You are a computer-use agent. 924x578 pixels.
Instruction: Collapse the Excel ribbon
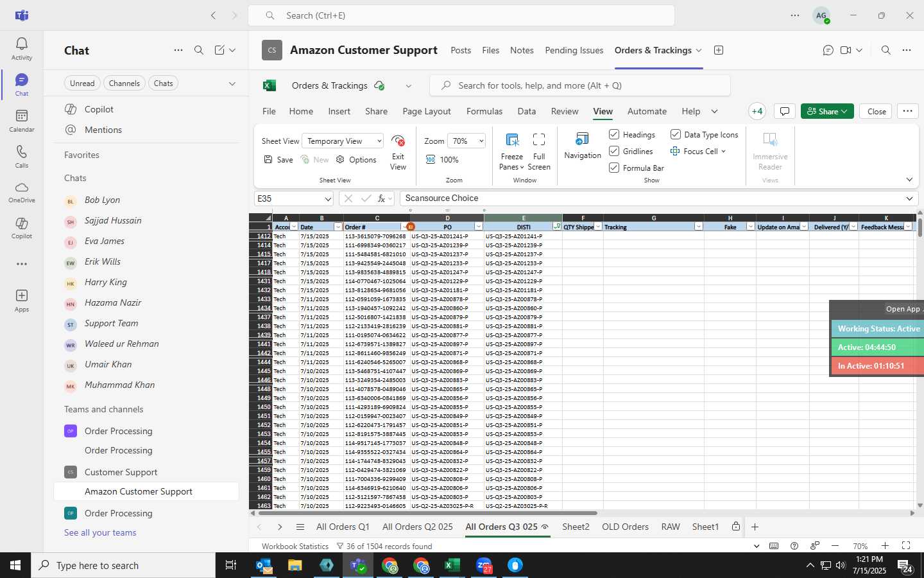pos(909,180)
